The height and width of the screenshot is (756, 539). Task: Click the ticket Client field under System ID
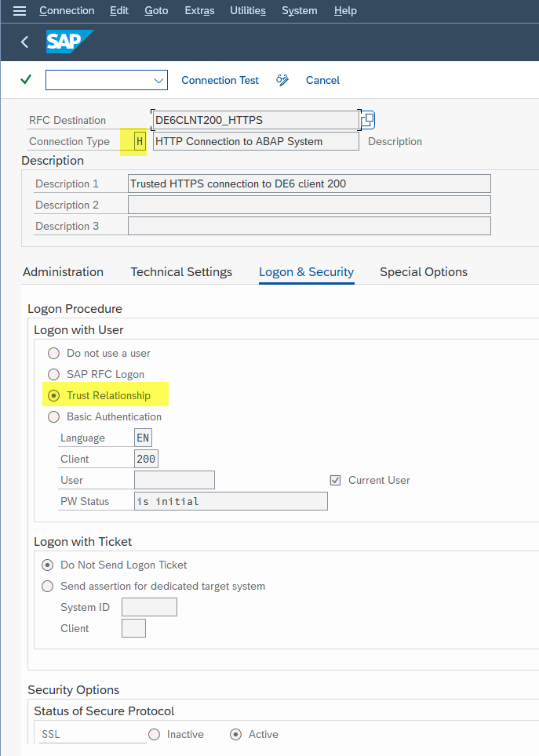[133, 628]
